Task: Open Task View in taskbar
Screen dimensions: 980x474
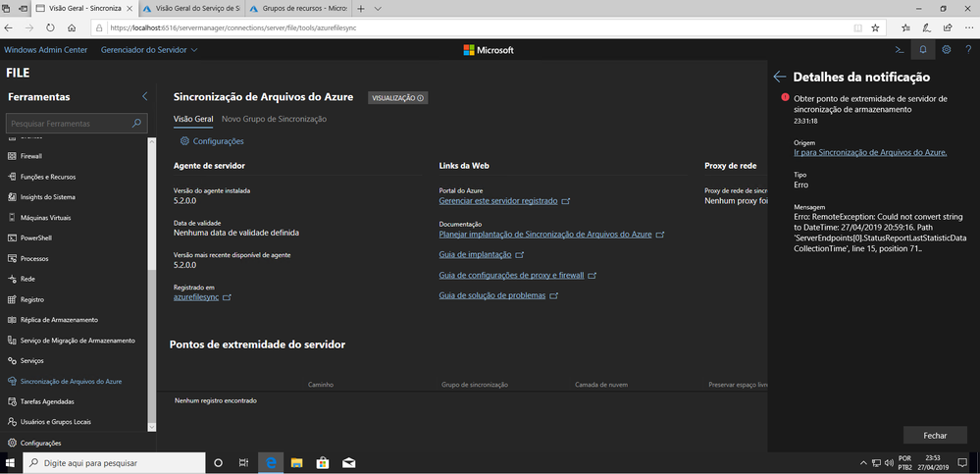Action: [x=244, y=463]
